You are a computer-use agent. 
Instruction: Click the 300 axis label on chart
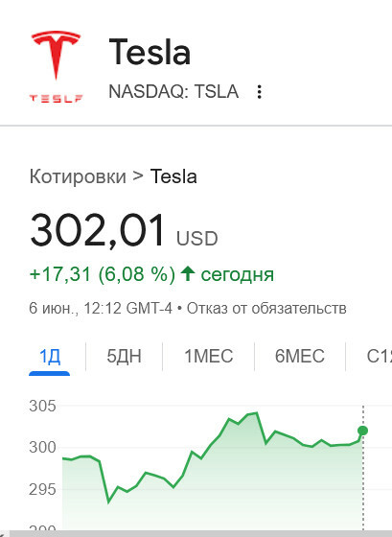click(42, 447)
